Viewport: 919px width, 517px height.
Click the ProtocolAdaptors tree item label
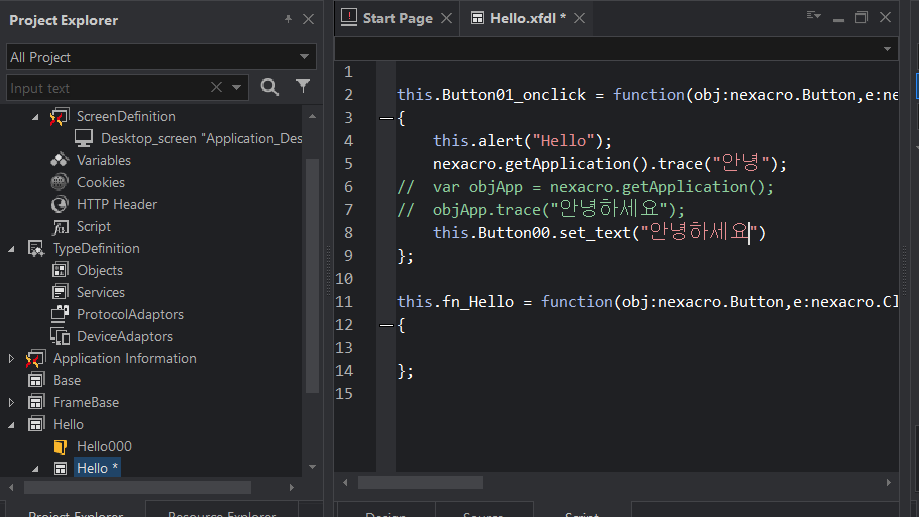[130, 314]
